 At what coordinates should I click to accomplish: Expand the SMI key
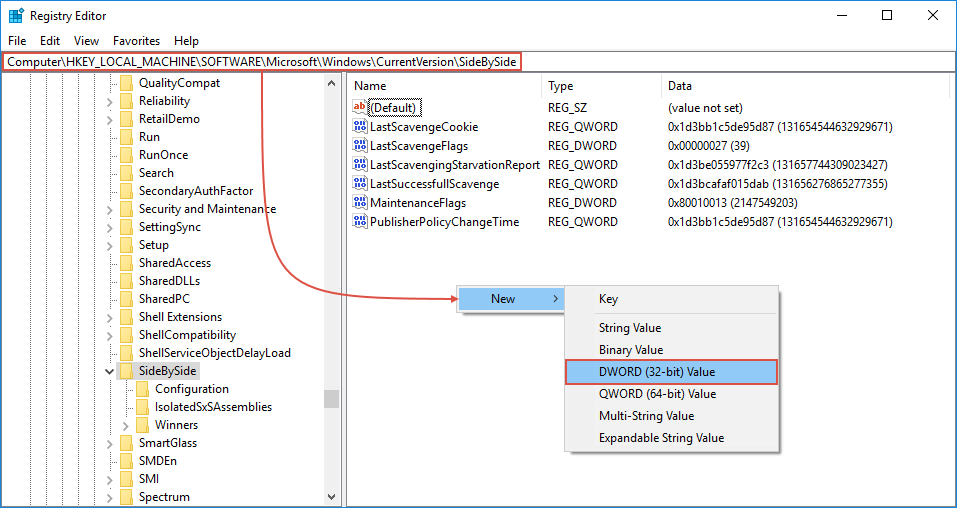[109, 479]
